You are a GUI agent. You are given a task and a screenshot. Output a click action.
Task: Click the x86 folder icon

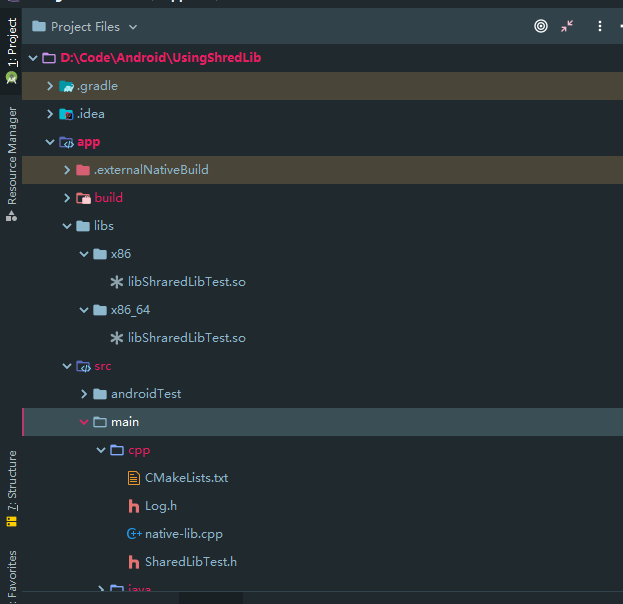[x=100, y=254]
